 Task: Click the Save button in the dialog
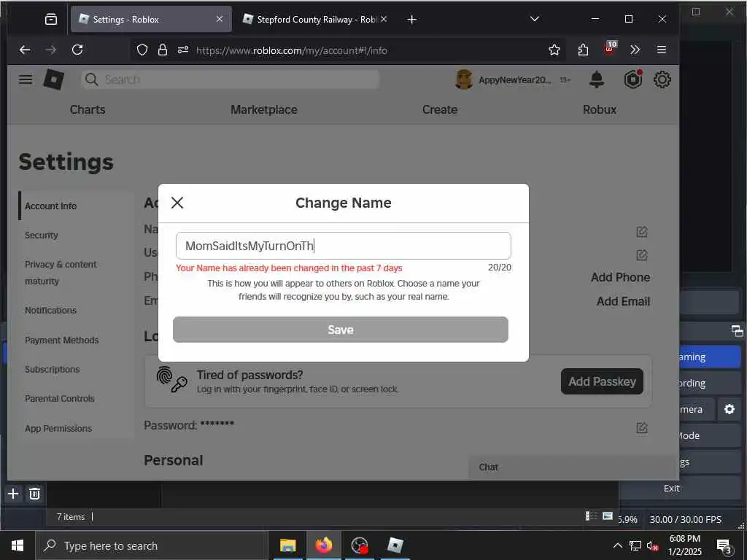pos(341,330)
